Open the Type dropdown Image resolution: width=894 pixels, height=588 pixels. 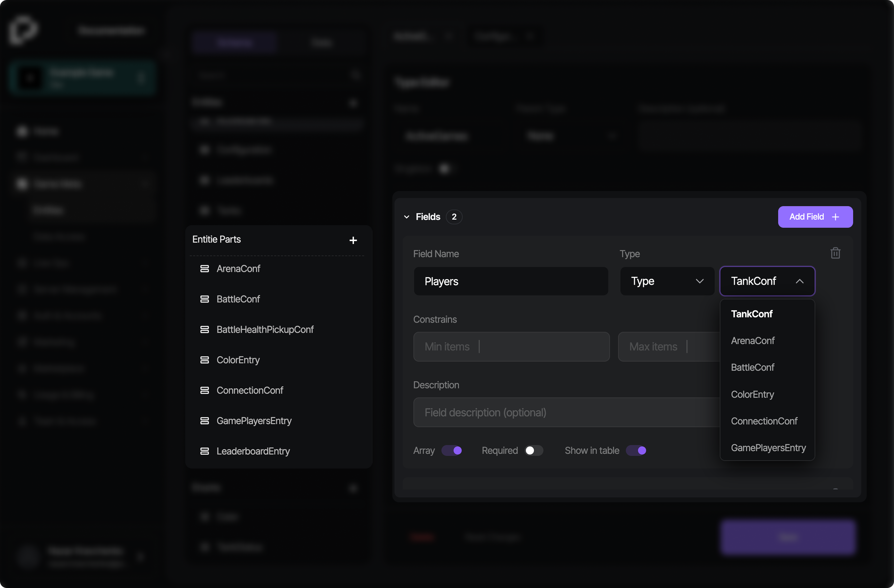[x=667, y=281]
